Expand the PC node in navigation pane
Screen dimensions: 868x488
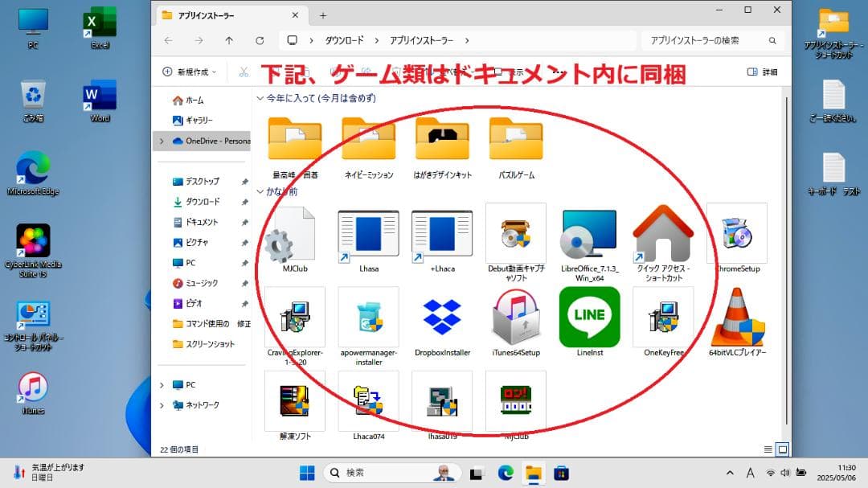click(x=162, y=385)
